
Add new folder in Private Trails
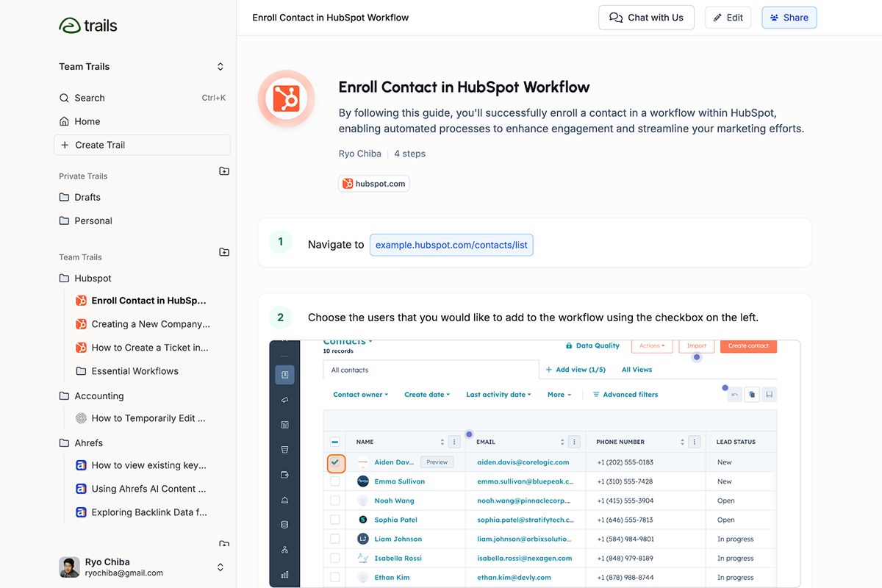point(224,171)
